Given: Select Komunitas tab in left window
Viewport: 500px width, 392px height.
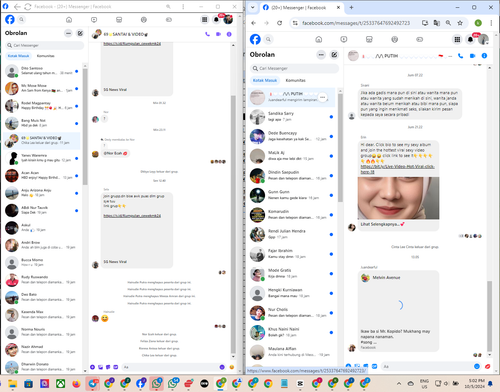Looking at the screenshot, I should pyautogui.click(x=45, y=56).
